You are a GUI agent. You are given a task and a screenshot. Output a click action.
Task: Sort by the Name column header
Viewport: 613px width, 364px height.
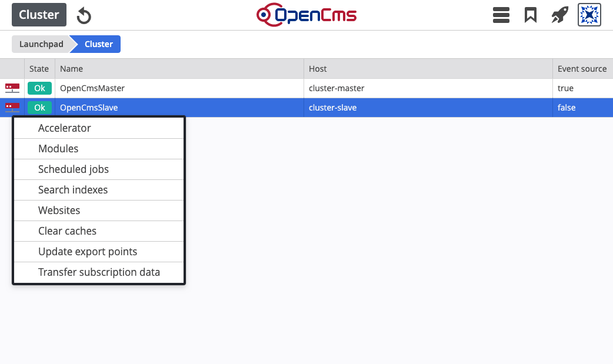(x=179, y=69)
